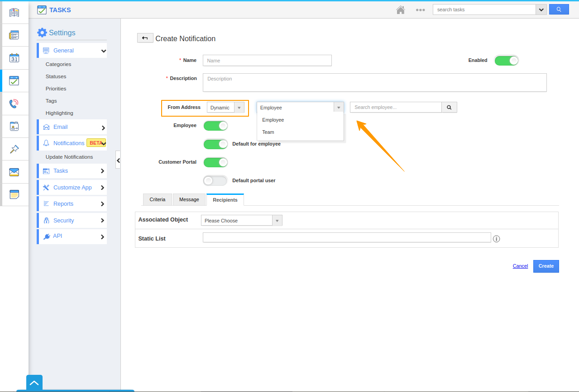579x392 pixels.
Task: Open the Associated Object Please Choose dropdown
Action: pyautogui.click(x=241, y=221)
